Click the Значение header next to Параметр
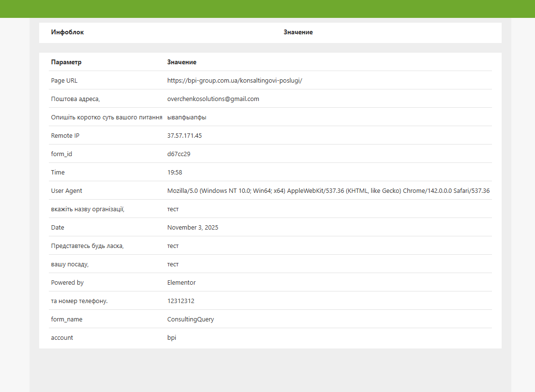 click(181, 62)
